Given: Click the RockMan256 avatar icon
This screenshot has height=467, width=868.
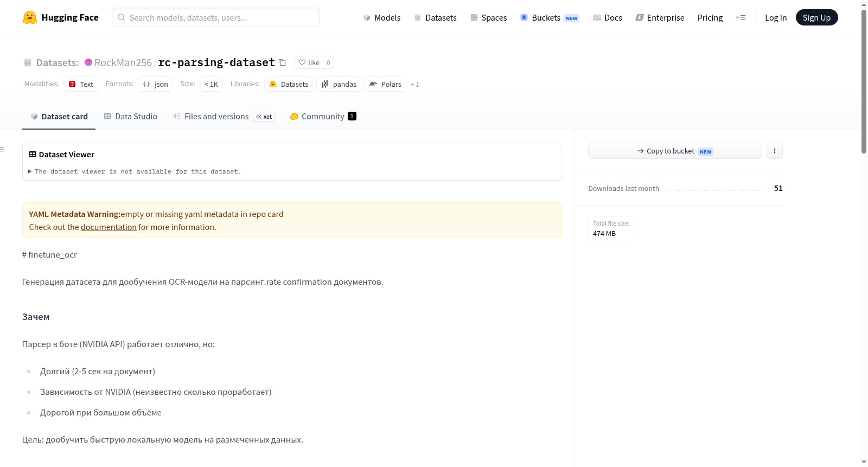Looking at the screenshot, I should pyautogui.click(x=88, y=62).
